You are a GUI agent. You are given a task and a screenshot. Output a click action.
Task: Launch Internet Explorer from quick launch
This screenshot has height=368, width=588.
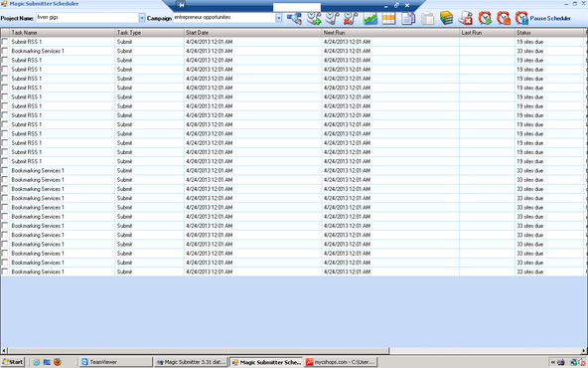click(37, 362)
